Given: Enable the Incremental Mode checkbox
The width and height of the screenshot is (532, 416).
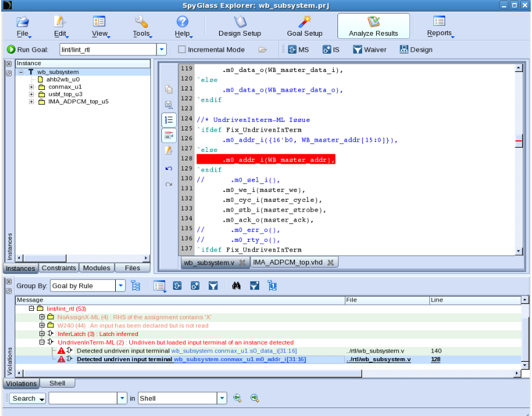Looking at the screenshot, I should point(182,49).
